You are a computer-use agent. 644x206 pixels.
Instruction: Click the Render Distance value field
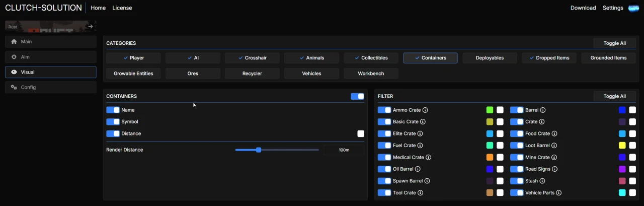click(x=344, y=150)
